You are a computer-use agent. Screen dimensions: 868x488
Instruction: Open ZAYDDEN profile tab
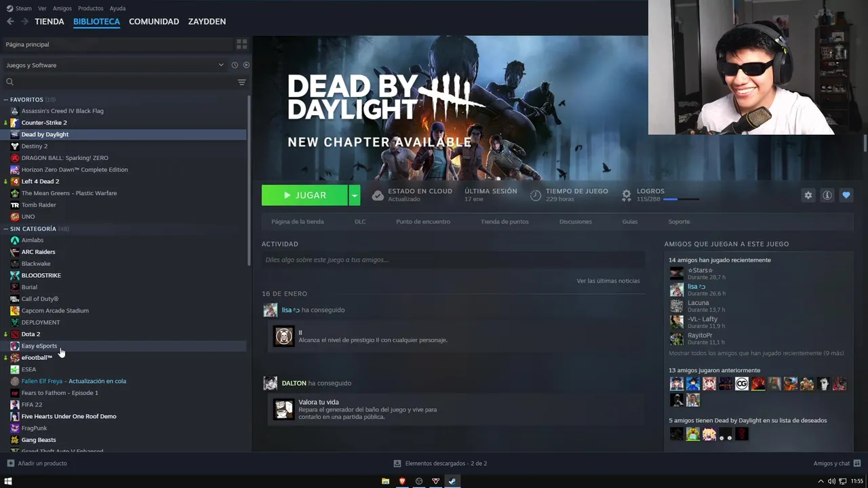point(207,22)
